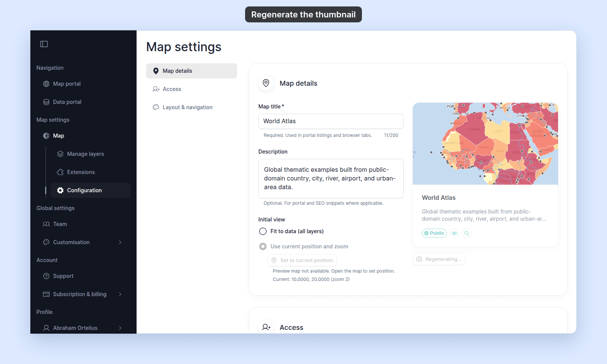Screen dimensions: 607x364
Task: Click the globe icon next to Map portal
Action: (x=46, y=84)
